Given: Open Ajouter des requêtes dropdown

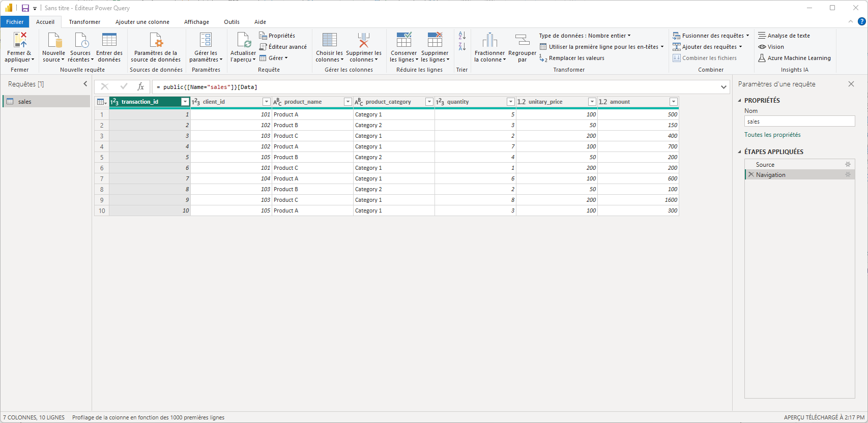Looking at the screenshot, I should click(707, 47).
